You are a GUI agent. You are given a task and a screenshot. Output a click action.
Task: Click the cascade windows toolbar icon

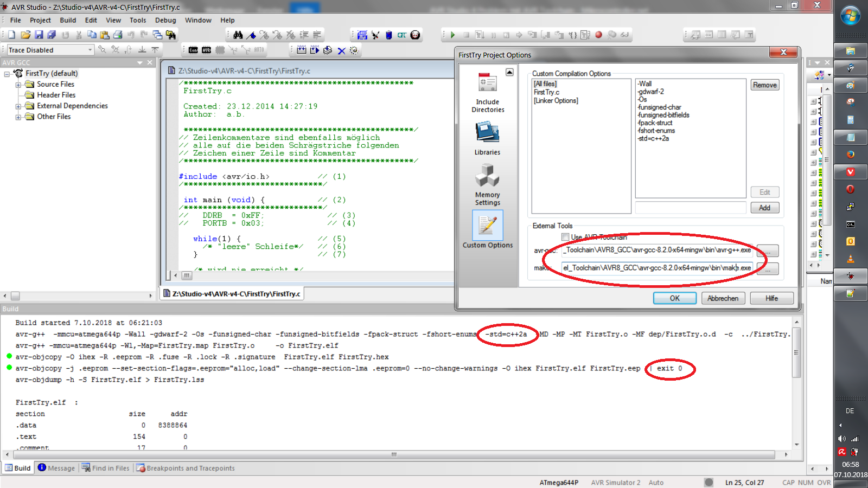tap(157, 35)
